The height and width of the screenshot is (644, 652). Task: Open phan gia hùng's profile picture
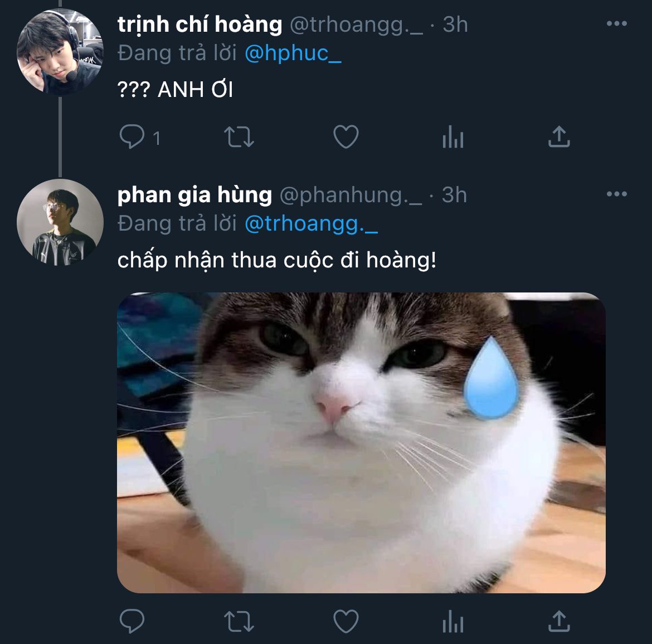tap(60, 222)
